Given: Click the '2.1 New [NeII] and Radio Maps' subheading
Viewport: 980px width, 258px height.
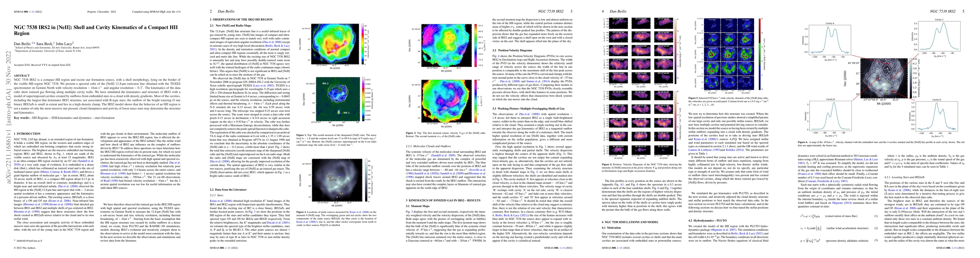Looking at the screenshot, I should 230,26.
